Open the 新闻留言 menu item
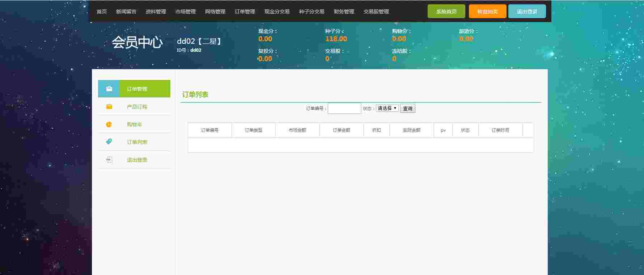This screenshot has height=275, width=644. [126, 12]
